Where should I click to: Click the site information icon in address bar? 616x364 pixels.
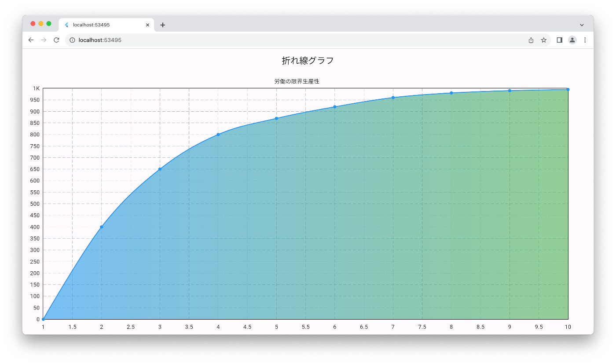tap(73, 40)
